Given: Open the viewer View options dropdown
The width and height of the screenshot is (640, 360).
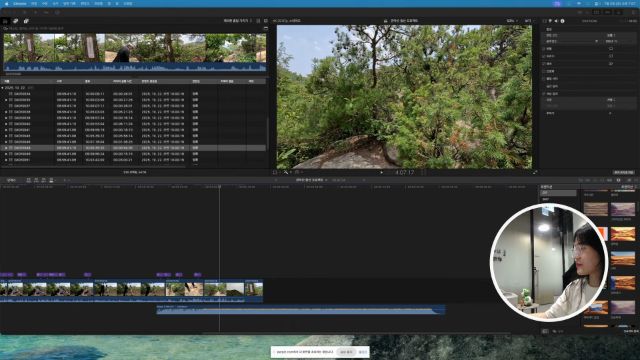Looking at the screenshot, I should pos(529,20).
